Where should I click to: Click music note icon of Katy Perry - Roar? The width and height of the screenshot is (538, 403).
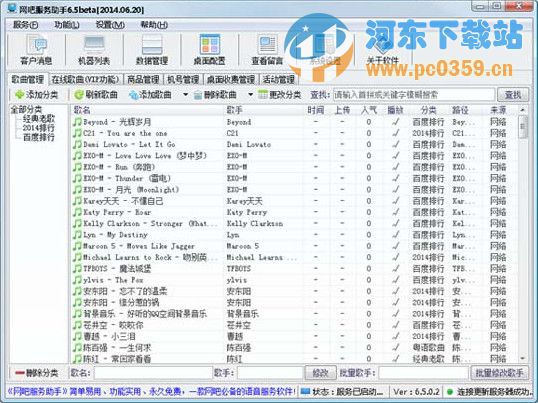click(x=77, y=212)
